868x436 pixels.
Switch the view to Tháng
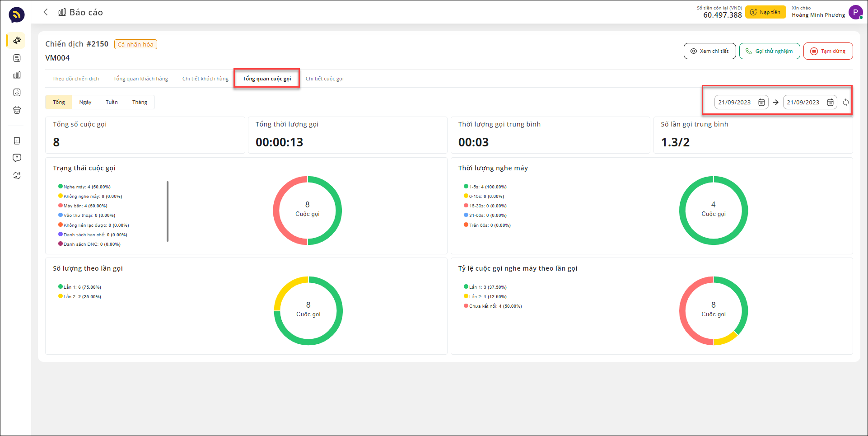point(140,102)
